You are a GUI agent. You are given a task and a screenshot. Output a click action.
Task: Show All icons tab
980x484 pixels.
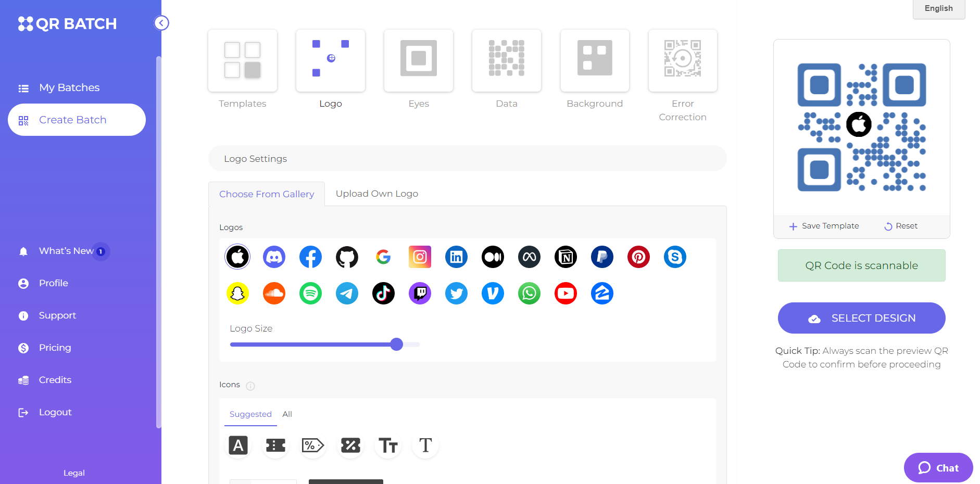pyautogui.click(x=287, y=414)
